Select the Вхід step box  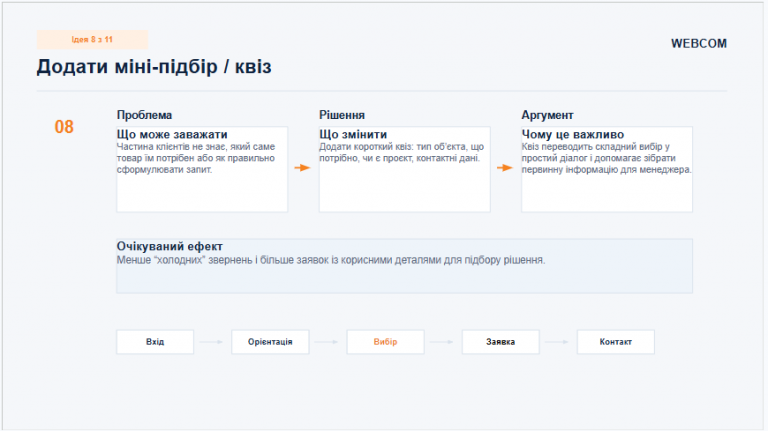[155, 342]
